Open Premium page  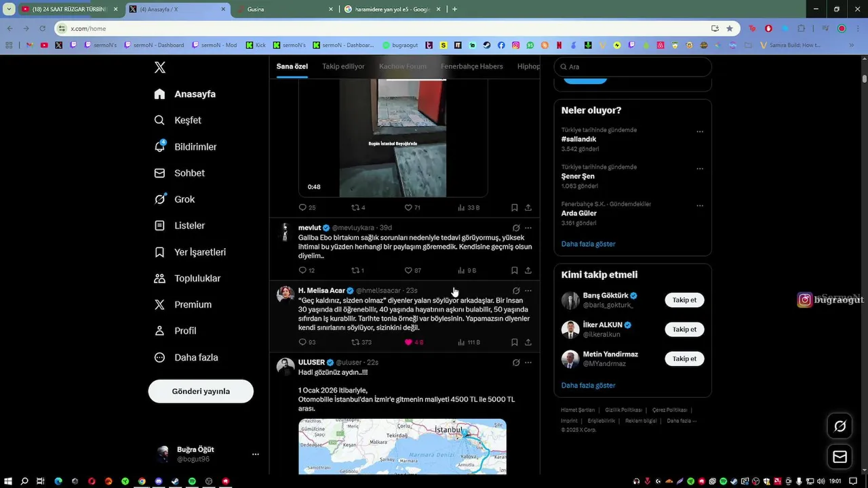tap(182, 304)
